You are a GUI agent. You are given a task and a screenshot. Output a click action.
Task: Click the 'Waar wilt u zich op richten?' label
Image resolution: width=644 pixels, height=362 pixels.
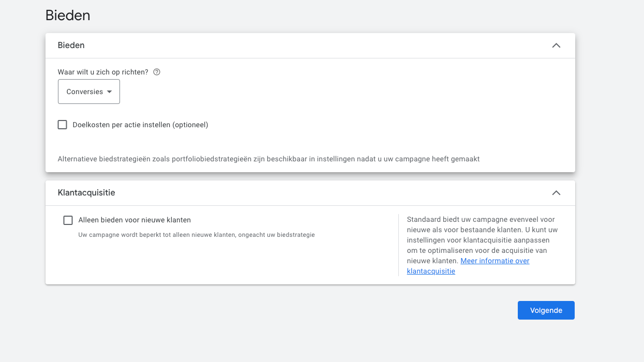point(103,72)
